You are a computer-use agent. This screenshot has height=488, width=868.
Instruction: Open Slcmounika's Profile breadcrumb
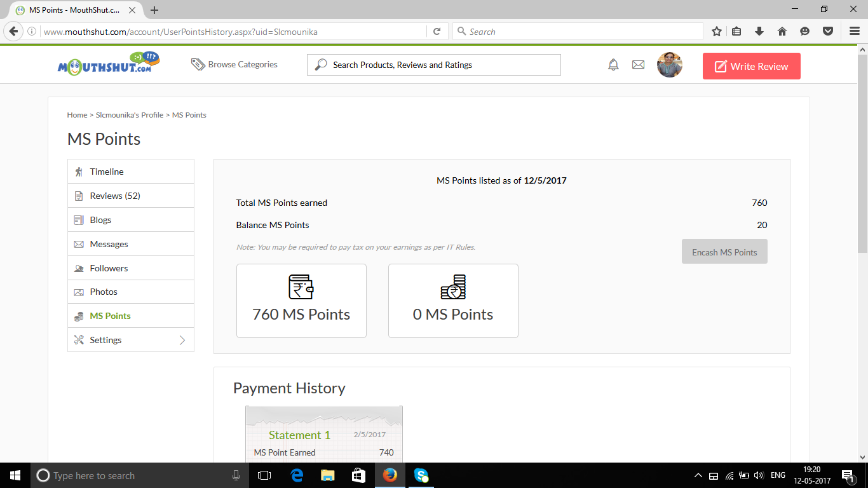tap(130, 115)
